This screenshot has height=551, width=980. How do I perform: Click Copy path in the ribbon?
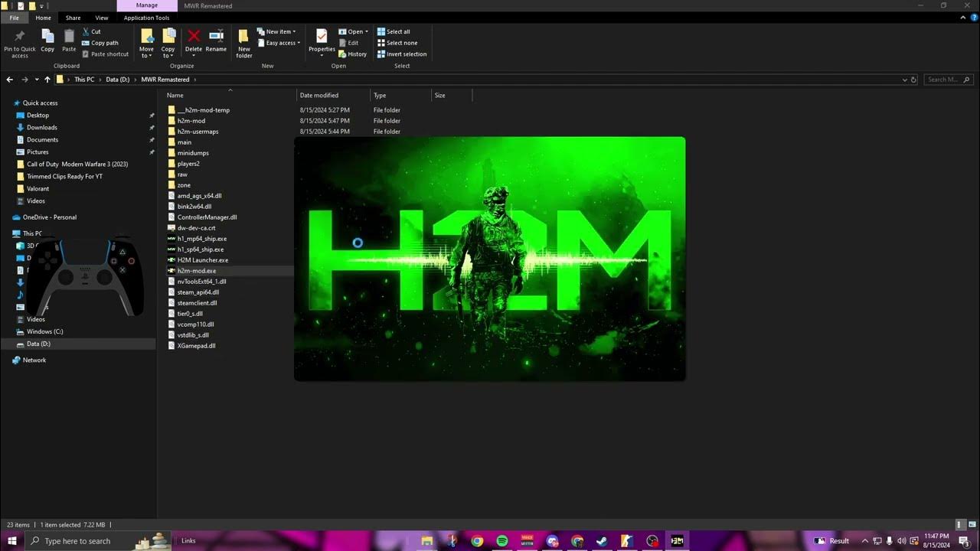pyautogui.click(x=100, y=43)
